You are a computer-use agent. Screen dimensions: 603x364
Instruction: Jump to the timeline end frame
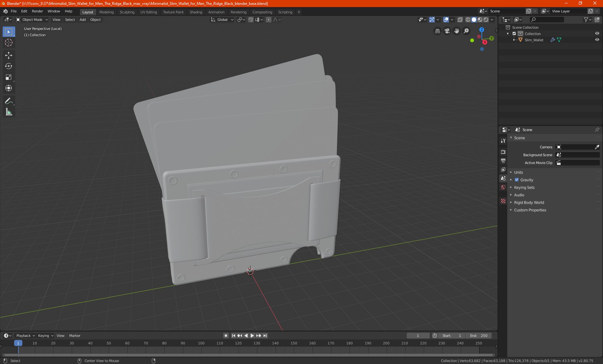[265, 336]
